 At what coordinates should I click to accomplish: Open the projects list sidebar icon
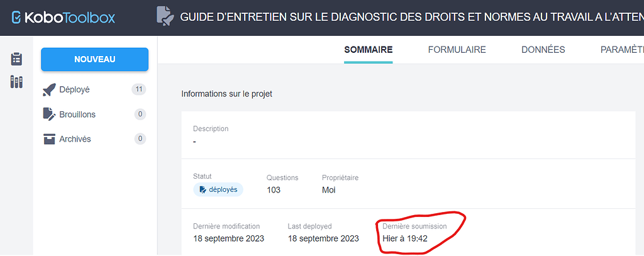pyautogui.click(x=17, y=59)
